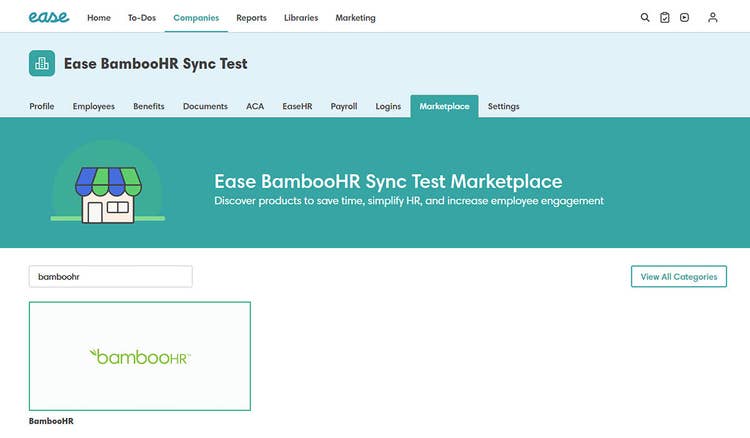Switch to the Logins tab
This screenshot has width=750, height=438.
tap(388, 106)
